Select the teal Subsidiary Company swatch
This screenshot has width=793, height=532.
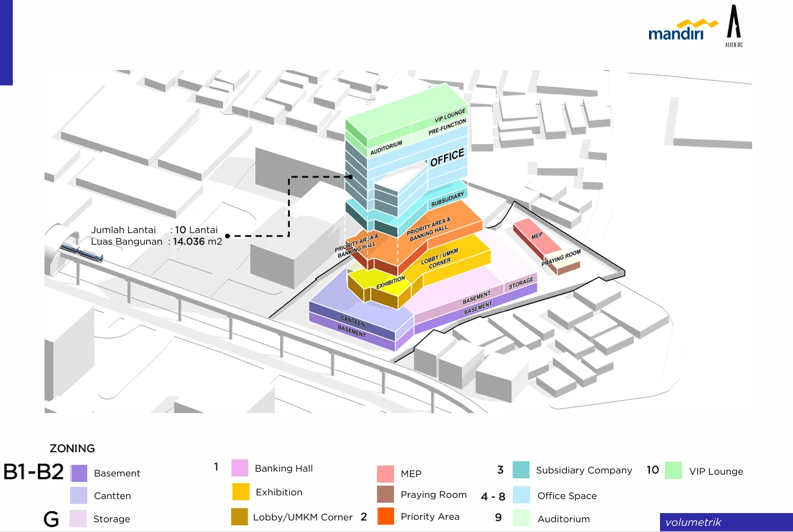tap(521, 470)
